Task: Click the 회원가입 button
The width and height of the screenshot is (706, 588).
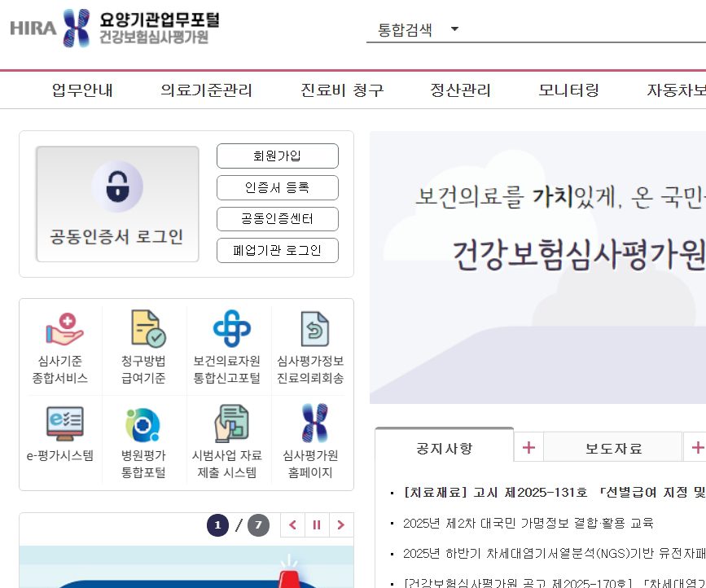Action: pos(278,156)
